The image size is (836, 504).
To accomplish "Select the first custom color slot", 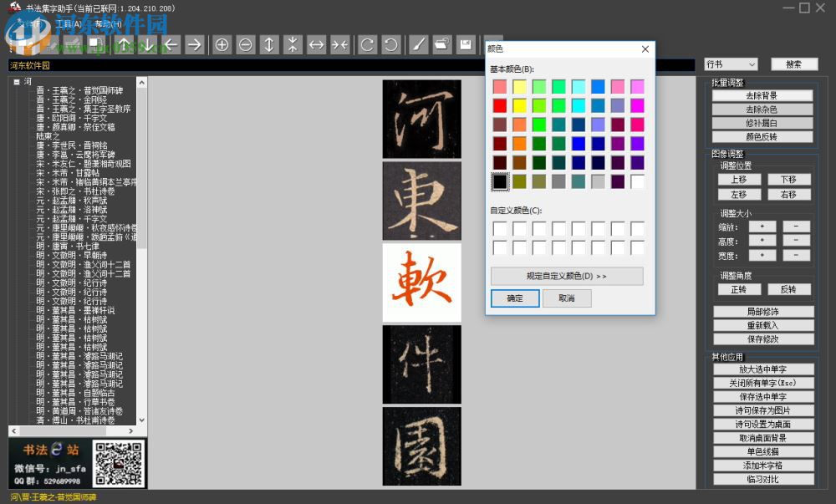I will (500, 229).
